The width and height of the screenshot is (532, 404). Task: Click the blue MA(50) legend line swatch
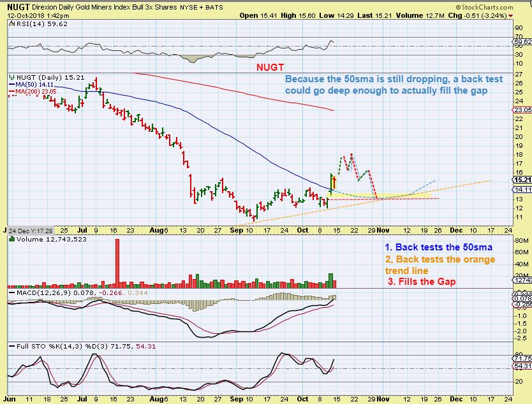12,85
